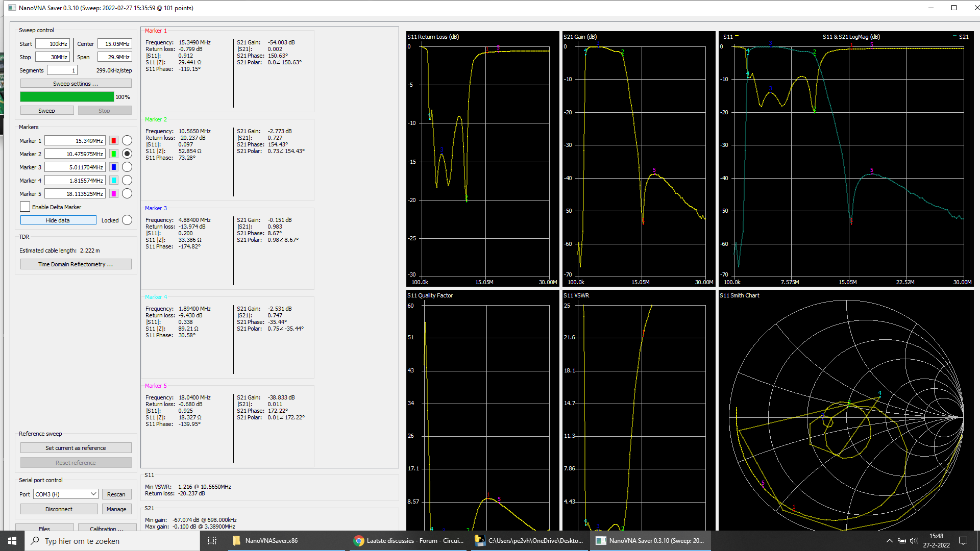
Task: Start a sweep with the Sweep button
Action: [x=47, y=110]
